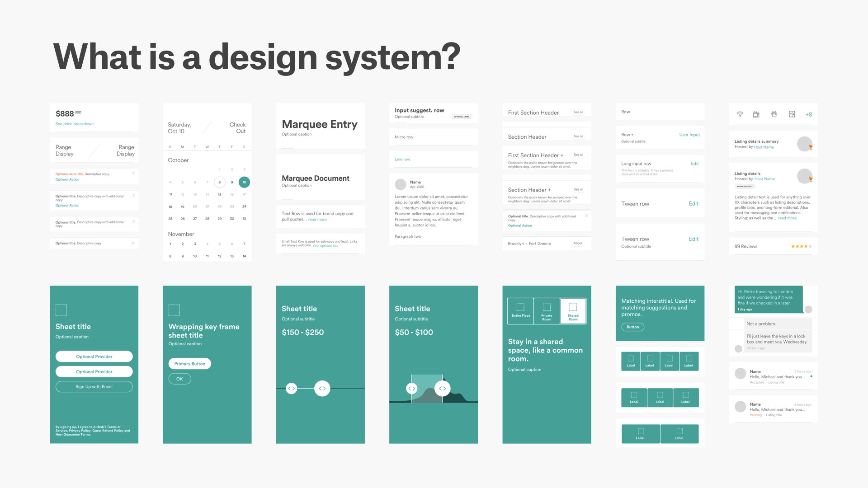Click the We're traveling to London message bubble
Screen dimensions: 868x488
point(769,299)
